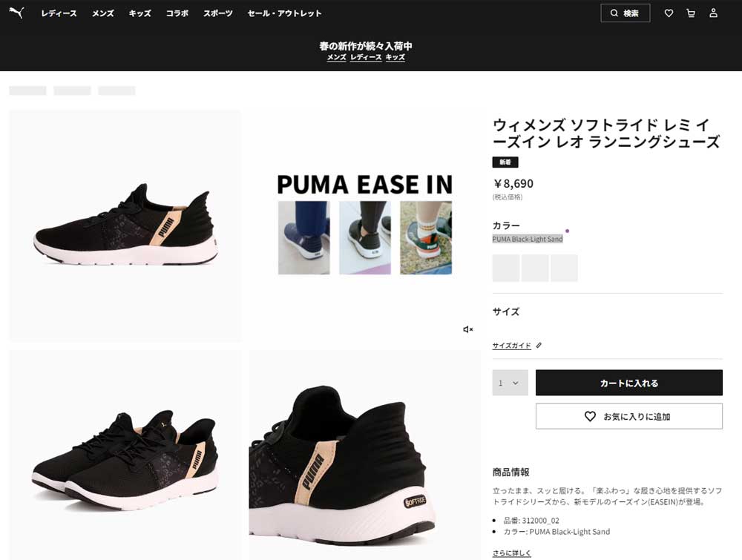Select the third color swatch placeholder
The height and width of the screenshot is (560, 742).
564,268
